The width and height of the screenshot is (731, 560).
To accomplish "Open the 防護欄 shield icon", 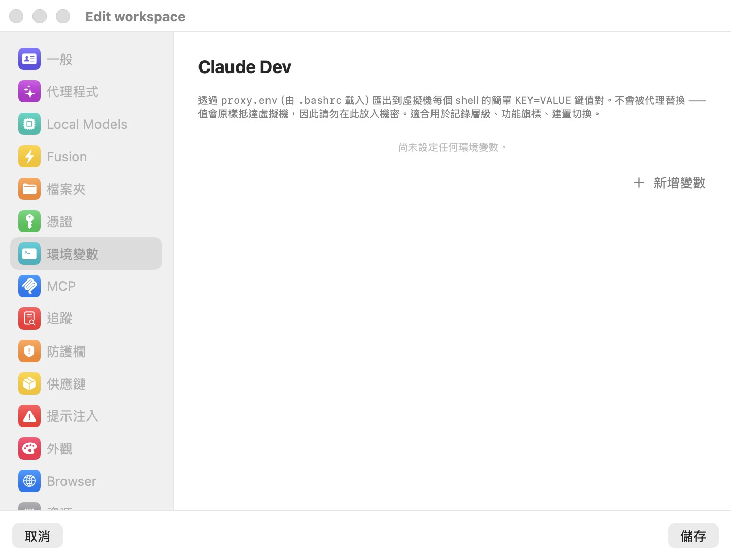I will (x=29, y=351).
